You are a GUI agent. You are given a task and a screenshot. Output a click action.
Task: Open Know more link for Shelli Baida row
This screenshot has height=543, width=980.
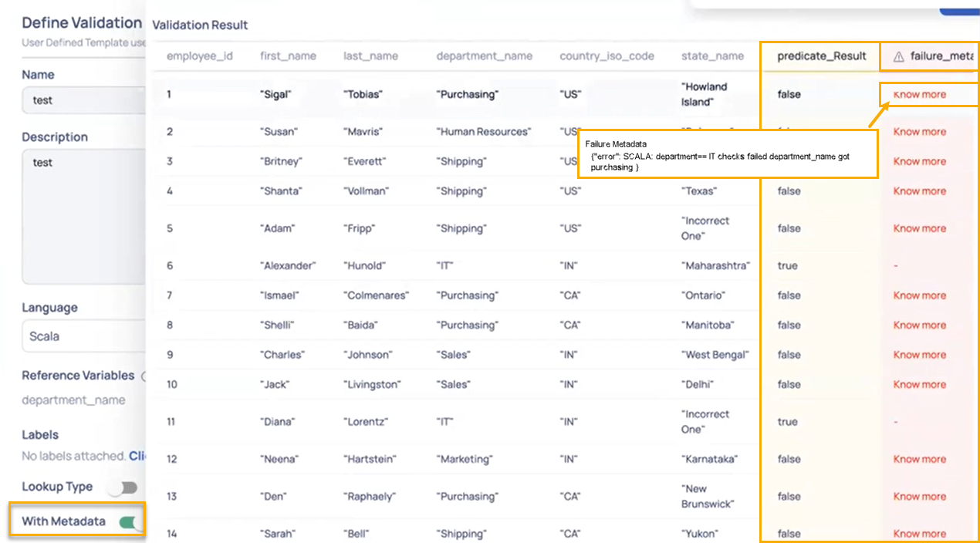[919, 325]
